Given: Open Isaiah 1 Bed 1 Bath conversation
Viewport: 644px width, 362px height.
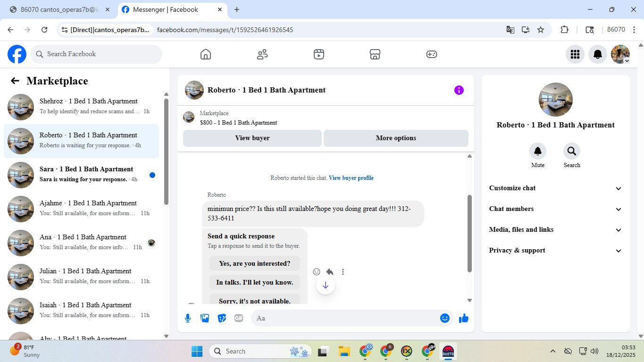Looking at the screenshot, I should pyautogui.click(x=82, y=311).
